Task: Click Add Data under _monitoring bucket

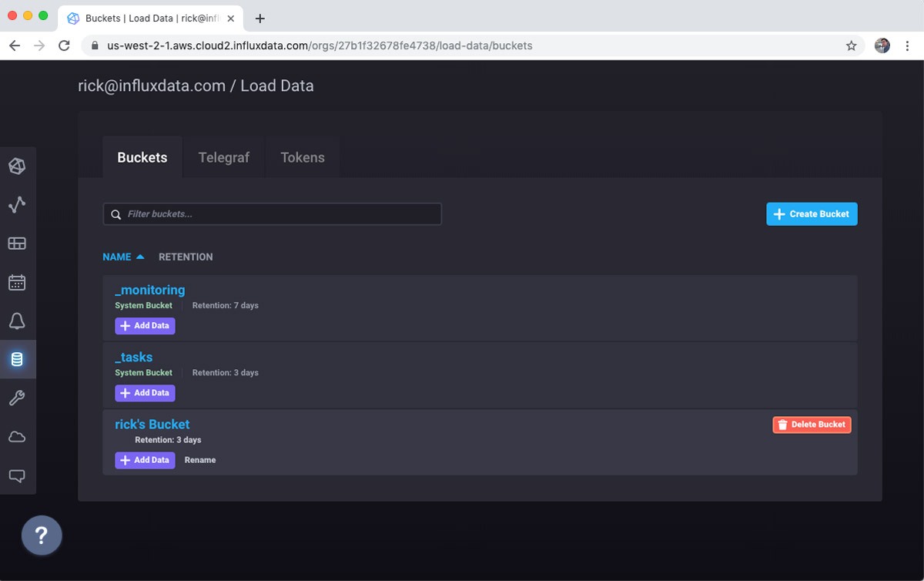Action: coord(145,326)
